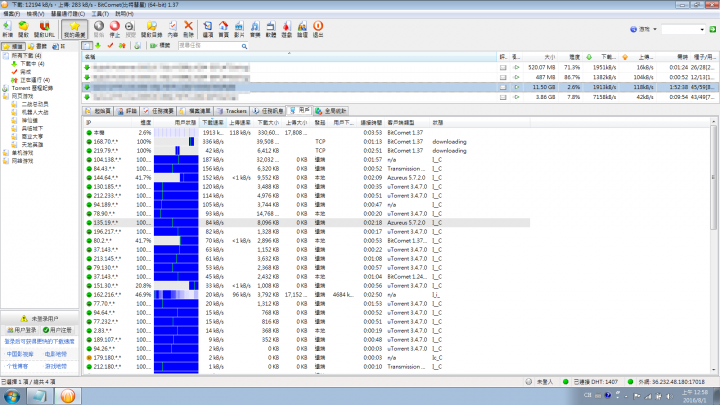This screenshot has width=720, height=405.
Task: Select the 正在運行 (4) tree item
Action: (x=34, y=79)
